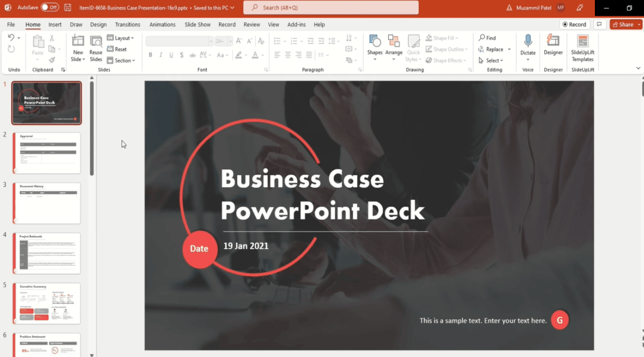This screenshot has height=357, width=644.
Task: Click the Search box in title bar
Action: [x=331, y=8]
